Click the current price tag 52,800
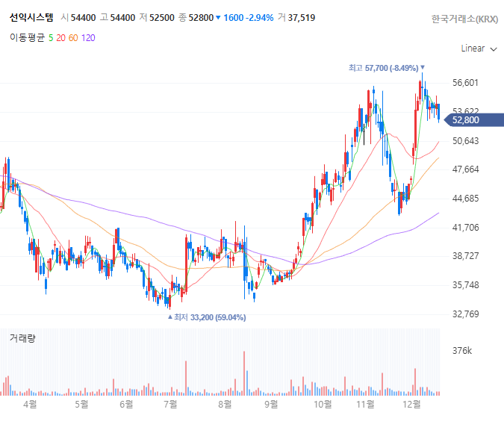Screen dimensions: 504x430 click(x=474, y=120)
